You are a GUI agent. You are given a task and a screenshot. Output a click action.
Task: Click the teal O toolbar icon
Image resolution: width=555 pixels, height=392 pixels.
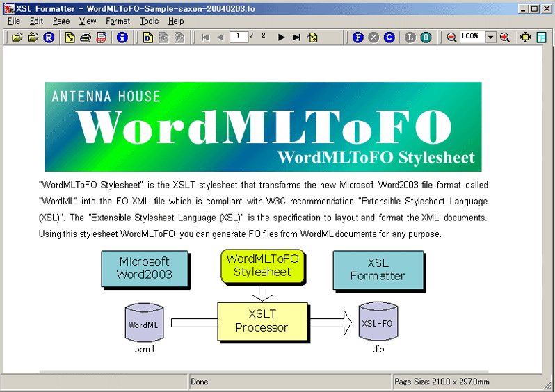tap(426, 37)
